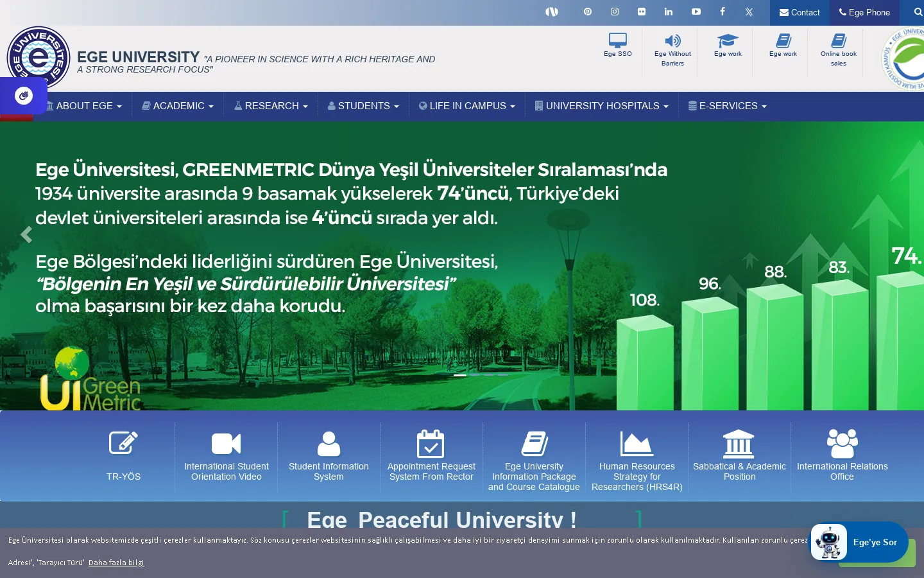The width and height of the screenshot is (924, 578).
Task: Select the first carousel slide indicator
Action: pyautogui.click(x=460, y=375)
